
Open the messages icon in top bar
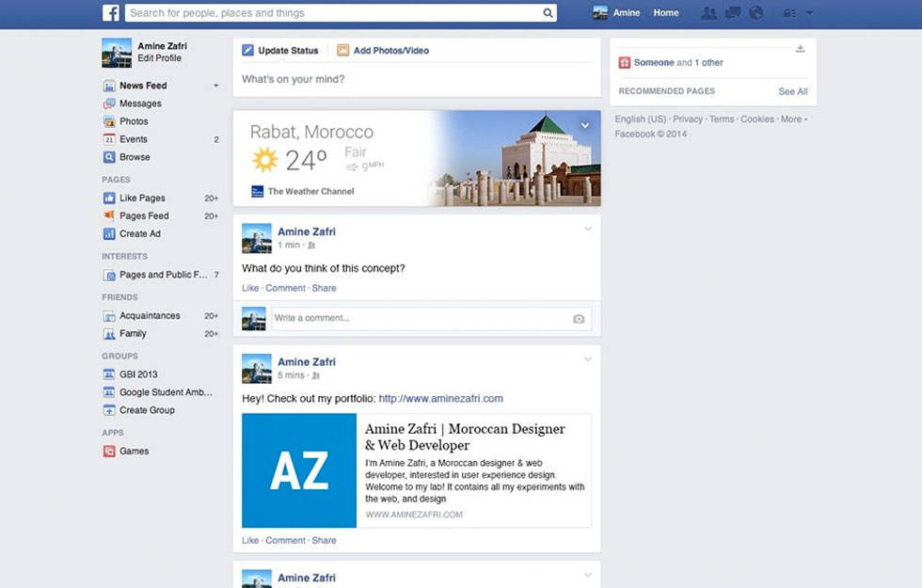click(x=733, y=13)
